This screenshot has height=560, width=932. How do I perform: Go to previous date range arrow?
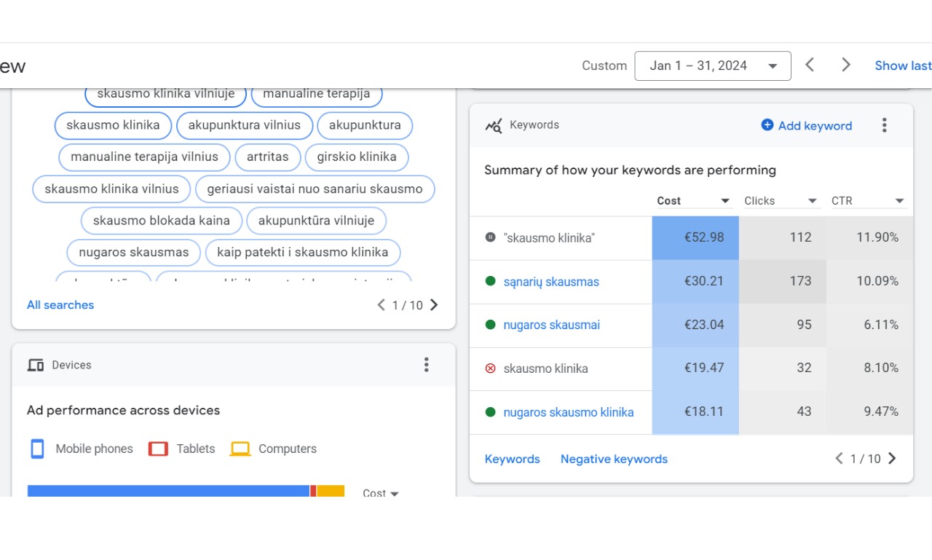click(810, 66)
